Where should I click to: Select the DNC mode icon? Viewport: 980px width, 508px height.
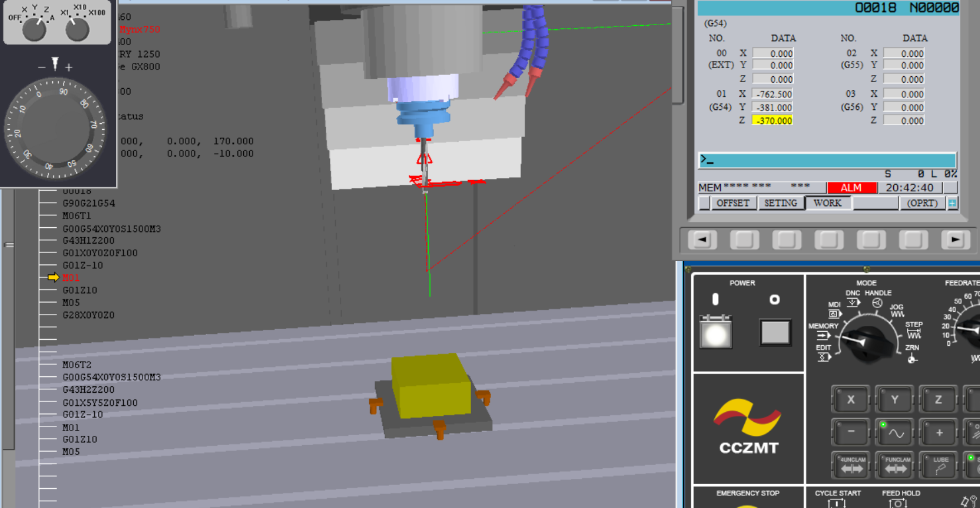(x=853, y=303)
